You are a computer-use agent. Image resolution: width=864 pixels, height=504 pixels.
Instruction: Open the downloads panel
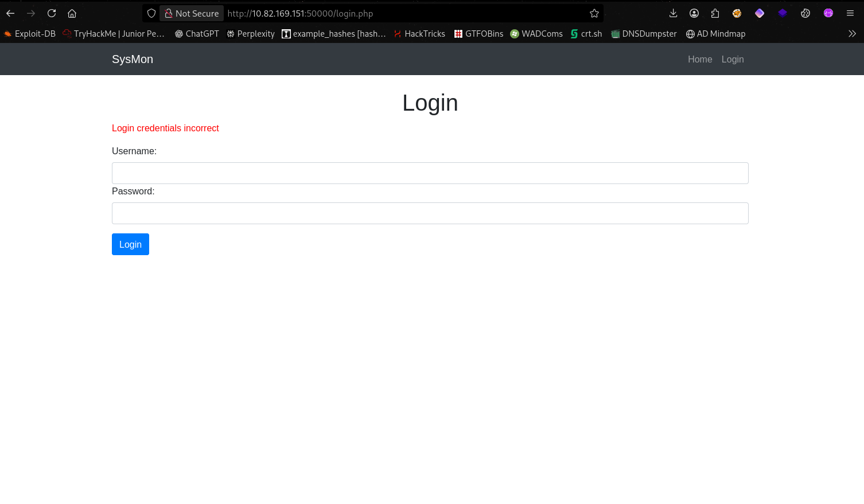(674, 13)
